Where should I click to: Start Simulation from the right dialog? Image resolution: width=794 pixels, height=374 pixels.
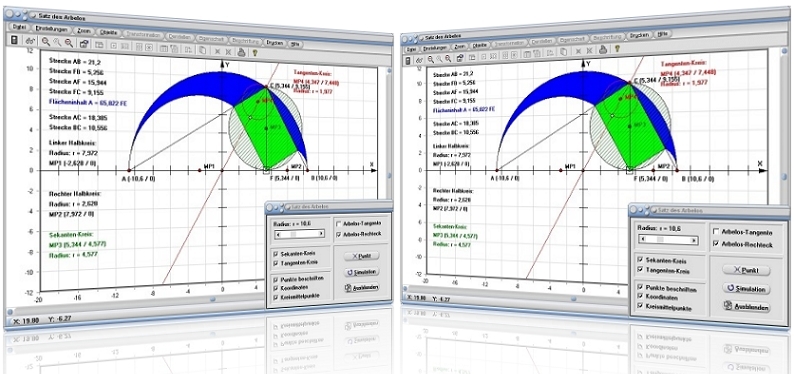pos(746,289)
